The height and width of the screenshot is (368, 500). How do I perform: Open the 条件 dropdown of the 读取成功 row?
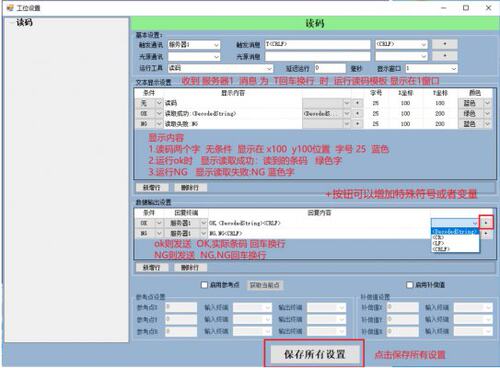pyautogui.click(x=149, y=114)
